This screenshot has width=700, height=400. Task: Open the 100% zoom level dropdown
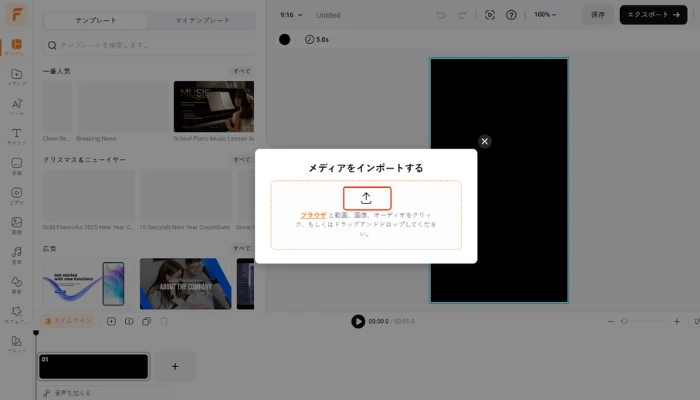(545, 15)
